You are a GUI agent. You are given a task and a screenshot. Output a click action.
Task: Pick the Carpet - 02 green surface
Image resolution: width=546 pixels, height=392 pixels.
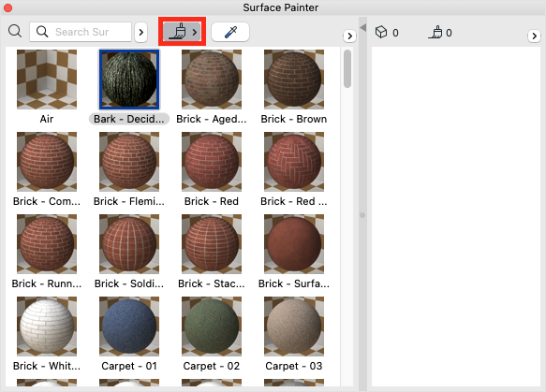click(212, 327)
